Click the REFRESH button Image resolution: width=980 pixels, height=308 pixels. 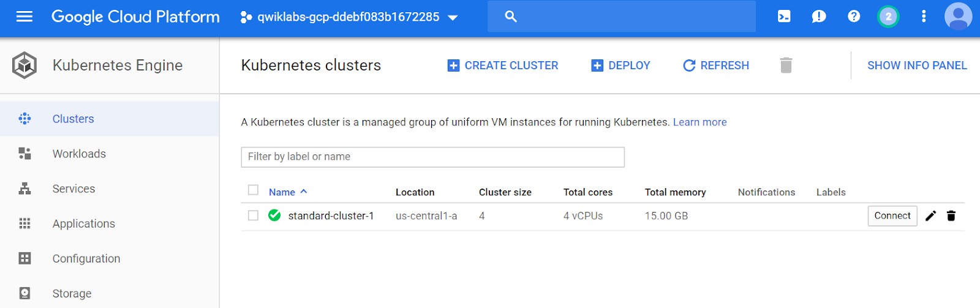click(x=716, y=66)
